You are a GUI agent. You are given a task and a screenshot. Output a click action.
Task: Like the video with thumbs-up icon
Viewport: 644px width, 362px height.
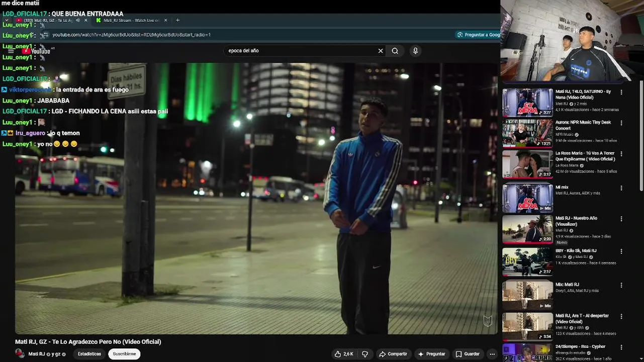pyautogui.click(x=338, y=354)
